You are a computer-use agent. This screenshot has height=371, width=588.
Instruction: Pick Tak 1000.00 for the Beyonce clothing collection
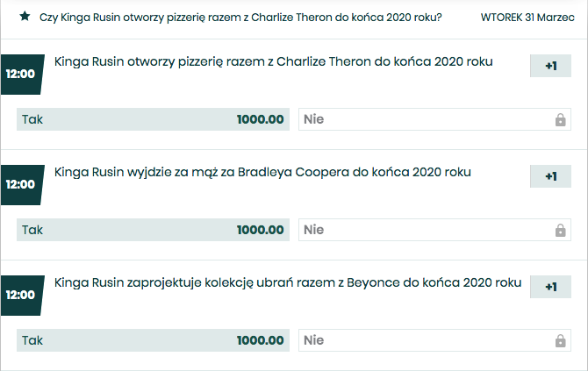(x=153, y=340)
